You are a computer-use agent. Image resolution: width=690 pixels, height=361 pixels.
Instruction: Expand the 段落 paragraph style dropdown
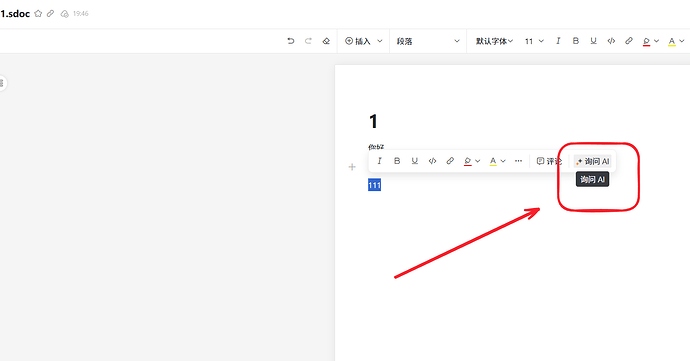click(428, 41)
